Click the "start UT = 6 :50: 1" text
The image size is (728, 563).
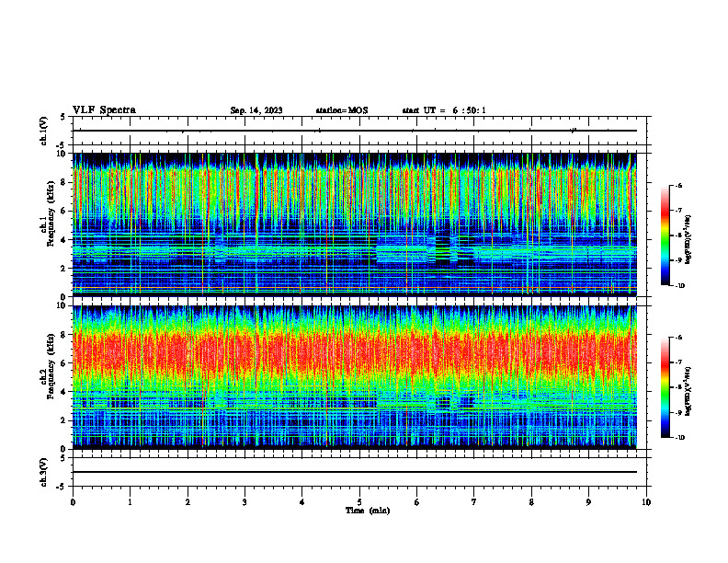click(x=444, y=110)
